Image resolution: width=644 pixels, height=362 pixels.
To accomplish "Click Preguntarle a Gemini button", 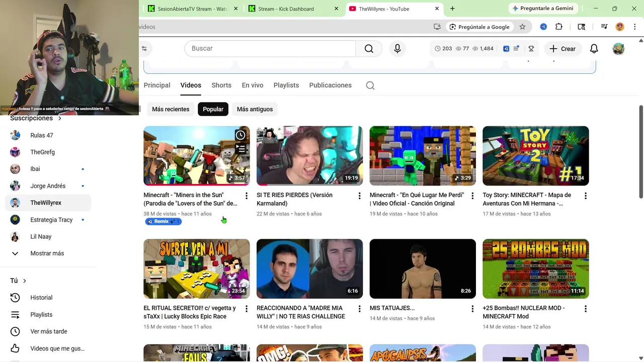I will pos(542,9).
